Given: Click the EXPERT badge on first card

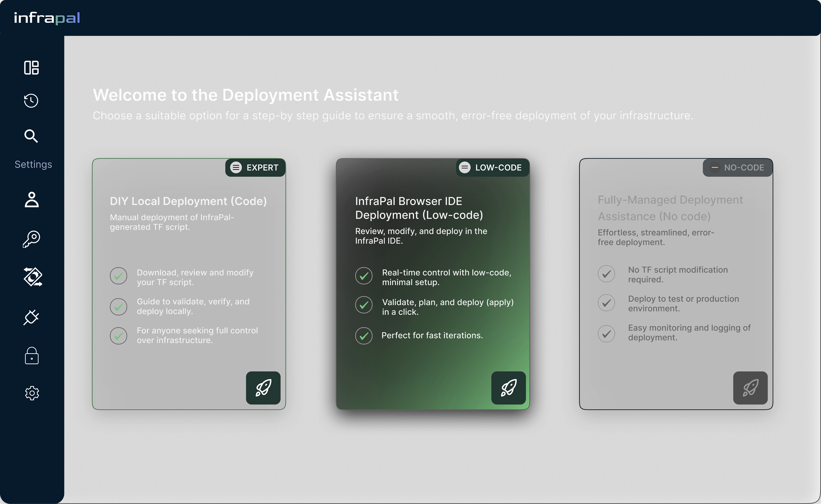Looking at the screenshot, I should (255, 167).
